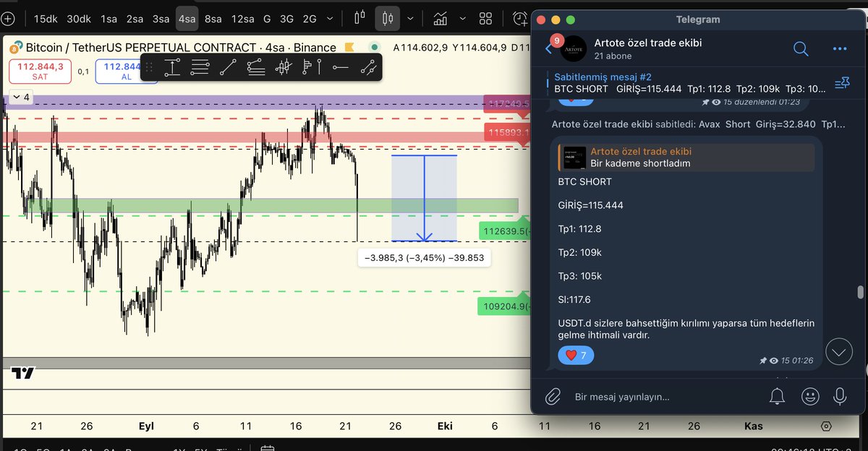Choose the active 4sa interval
The height and width of the screenshot is (451, 868).
point(187,18)
